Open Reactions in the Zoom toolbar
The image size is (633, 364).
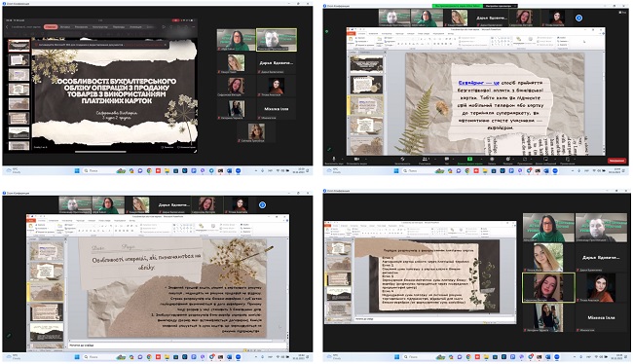(507, 160)
